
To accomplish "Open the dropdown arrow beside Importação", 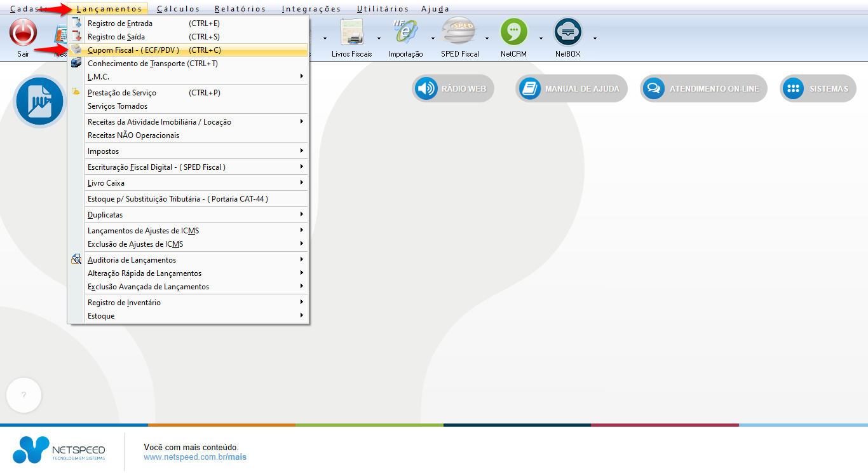I will [433, 38].
